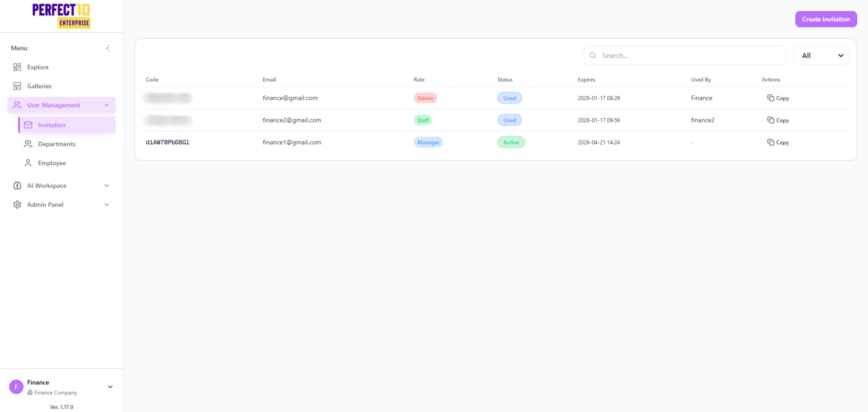The image size is (868, 412).
Task: Click the Invitation envelope icon
Action: pyautogui.click(x=28, y=125)
